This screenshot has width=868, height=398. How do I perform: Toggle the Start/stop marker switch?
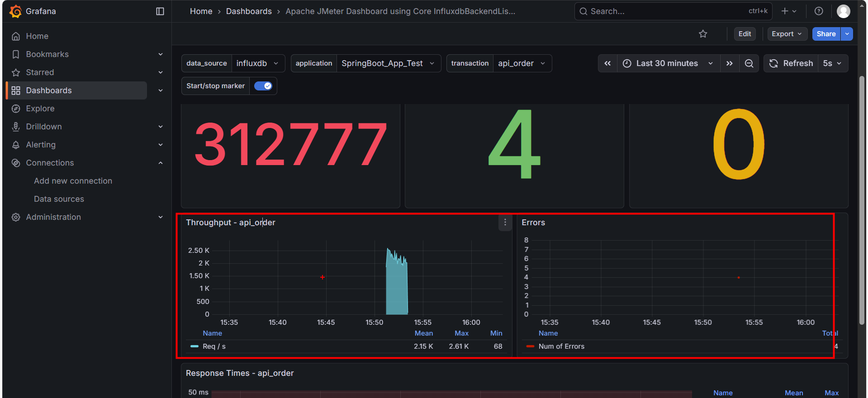click(263, 86)
